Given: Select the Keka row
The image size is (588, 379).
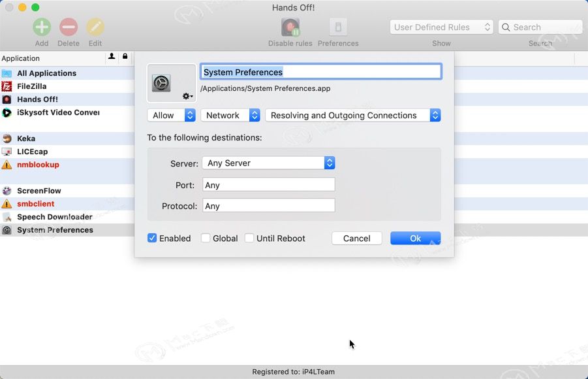Looking at the screenshot, I should 67,139.
